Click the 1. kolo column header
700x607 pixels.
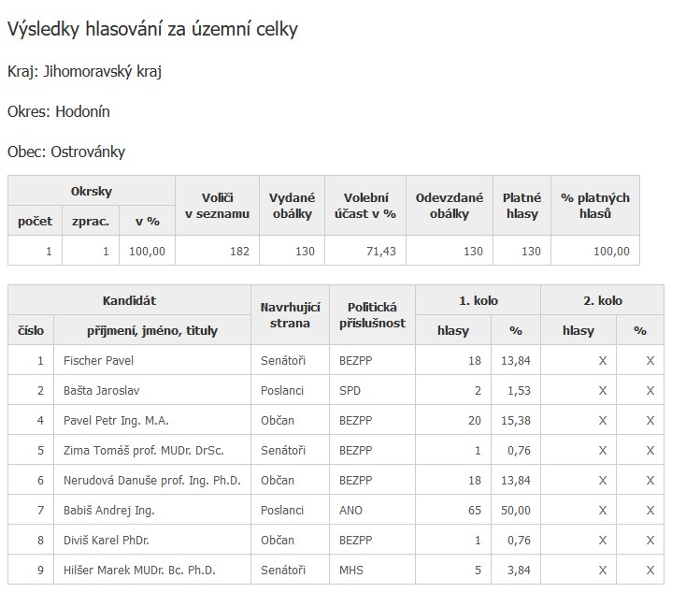(x=478, y=301)
